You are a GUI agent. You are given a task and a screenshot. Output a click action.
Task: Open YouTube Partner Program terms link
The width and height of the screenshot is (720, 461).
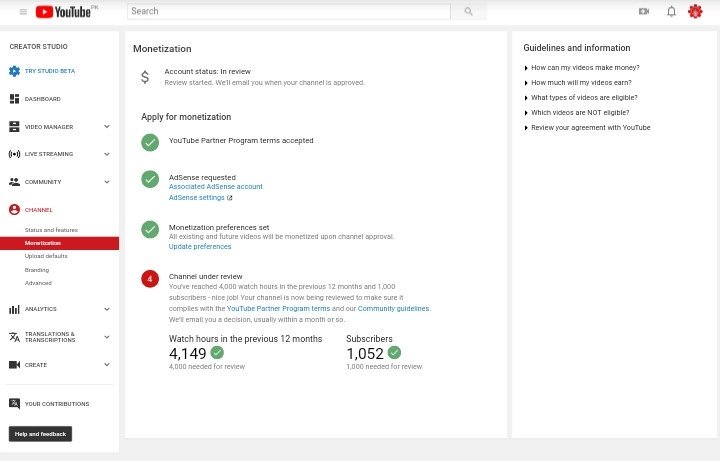click(278, 309)
